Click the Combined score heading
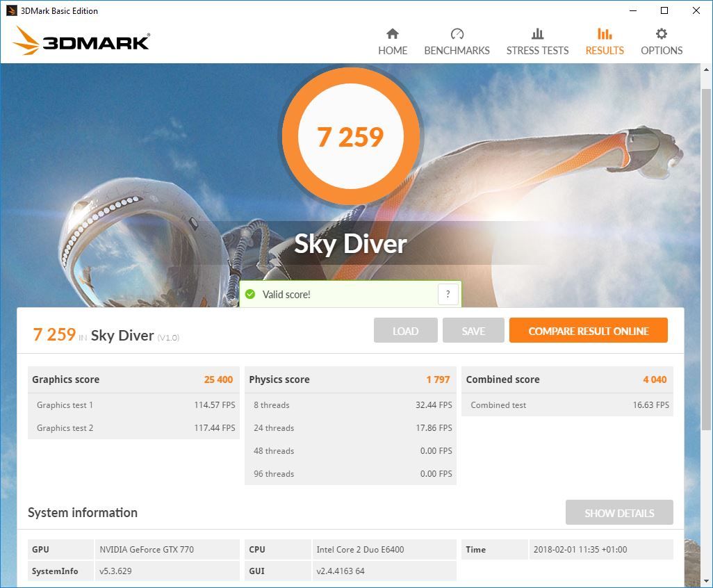Viewport: 713px width, 588px height. pyautogui.click(x=503, y=379)
